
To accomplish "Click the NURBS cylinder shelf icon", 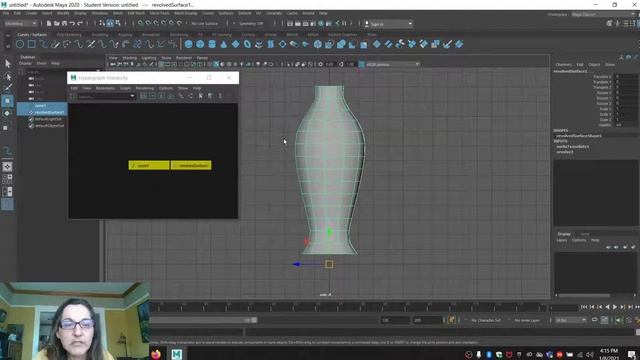I will click(212, 44).
